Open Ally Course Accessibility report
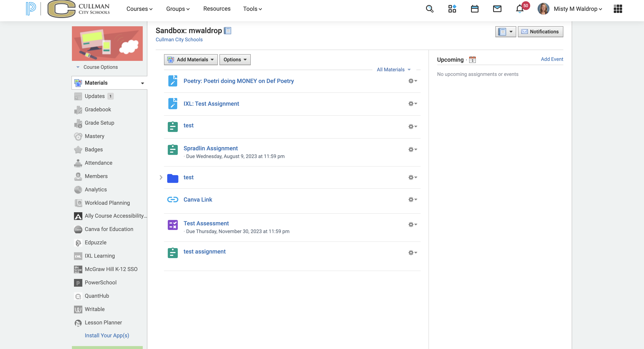 point(115,216)
